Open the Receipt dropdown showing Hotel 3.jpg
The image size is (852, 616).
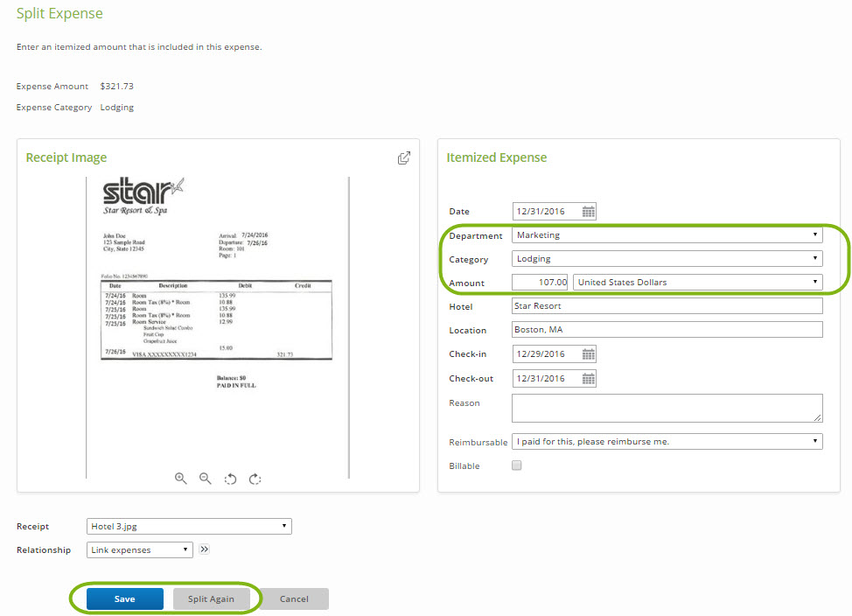tap(189, 526)
